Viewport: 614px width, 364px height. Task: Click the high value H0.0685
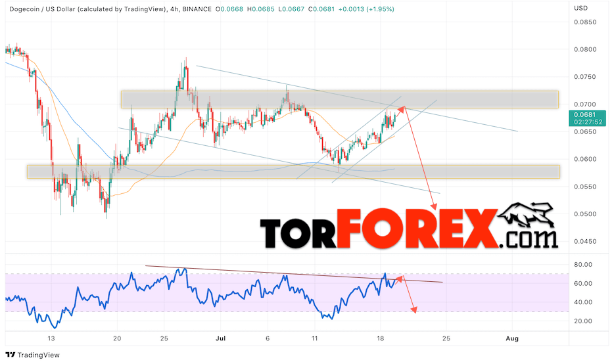(x=261, y=9)
